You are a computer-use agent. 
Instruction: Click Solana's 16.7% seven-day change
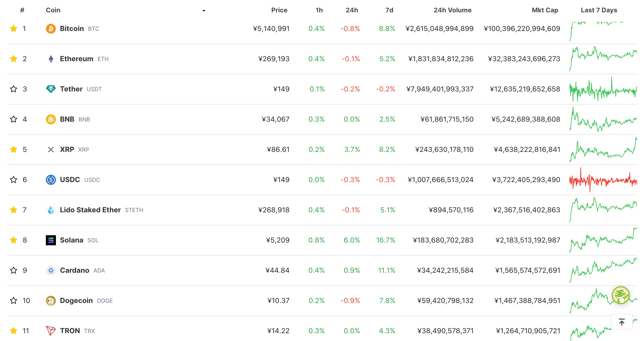pyautogui.click(x=385, y=240)
